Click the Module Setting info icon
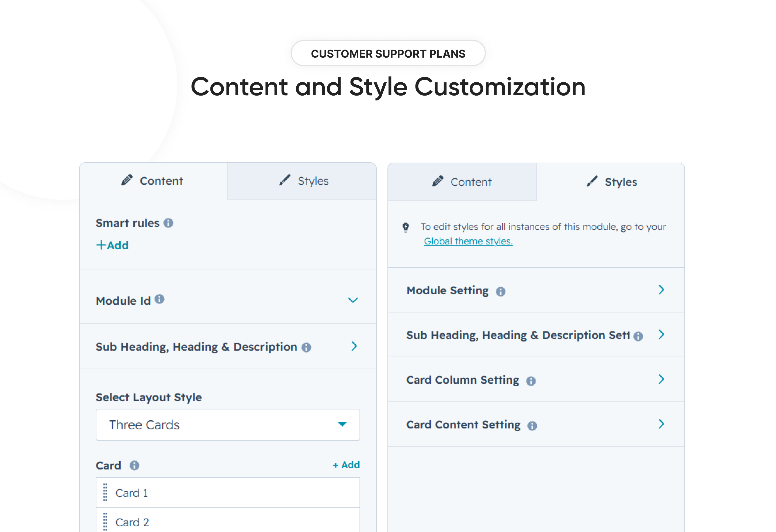This screenshot has height=532, width=776. 501,292
